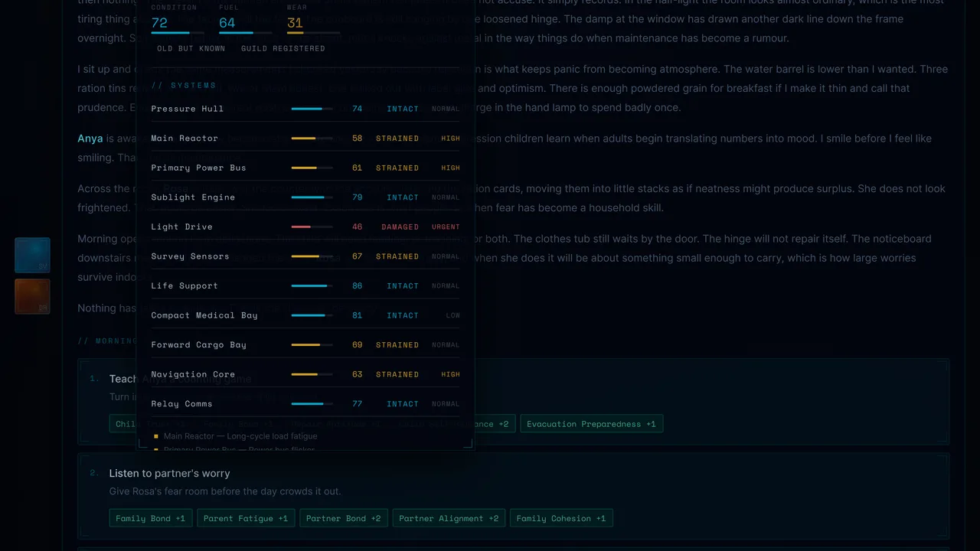The width and height of the screenshot is (980, 551).
Task: Choose option Listen to partner's worry
Action: [x=513, y=497]
